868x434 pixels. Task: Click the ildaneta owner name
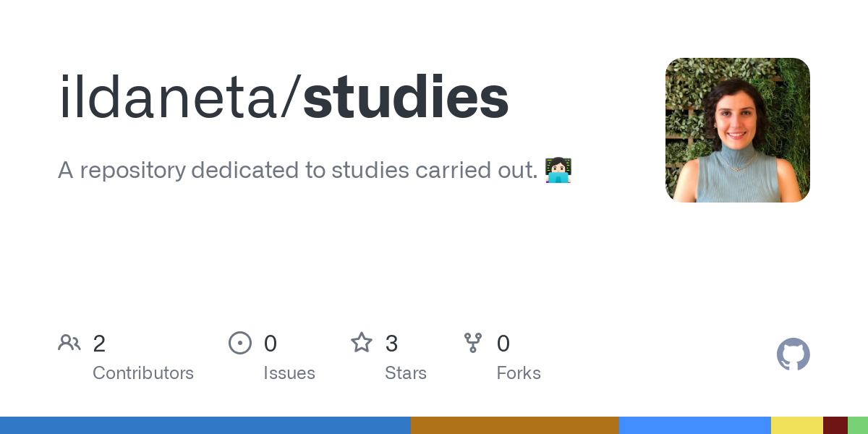(x=170, y=99)
